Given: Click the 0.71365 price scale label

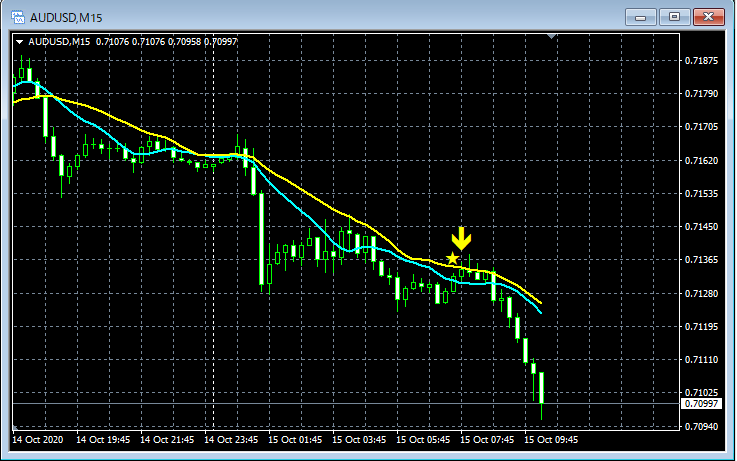Looking at the screenshot, I should click(701, 260).
